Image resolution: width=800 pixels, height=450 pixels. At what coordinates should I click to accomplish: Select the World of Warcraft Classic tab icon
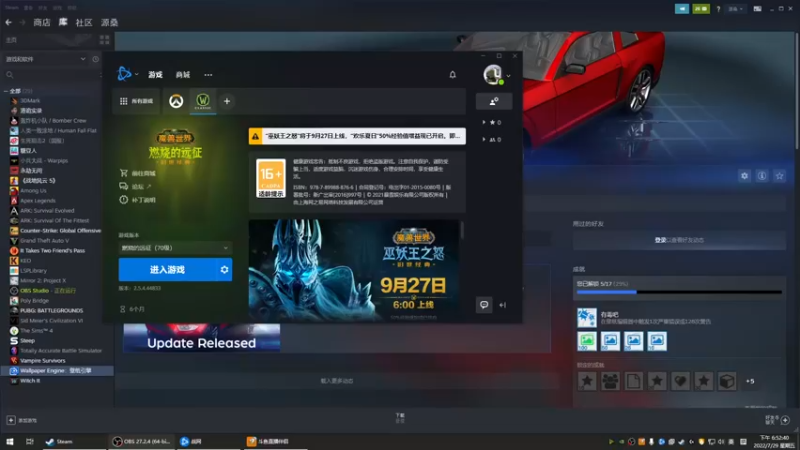click(x=203, y=101)
